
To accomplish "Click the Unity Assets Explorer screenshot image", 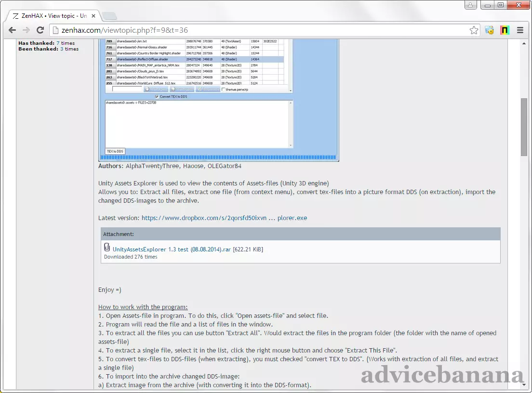I will point(218,100).
